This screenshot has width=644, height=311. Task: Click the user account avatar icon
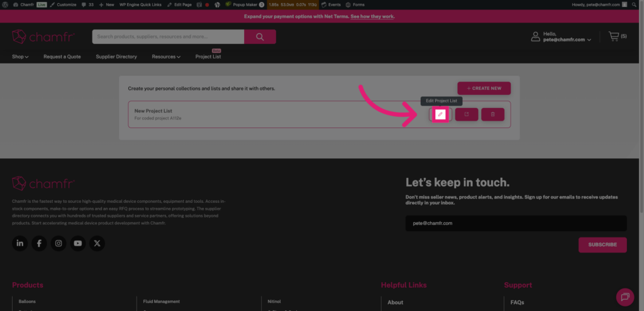[x=536, y=36]
